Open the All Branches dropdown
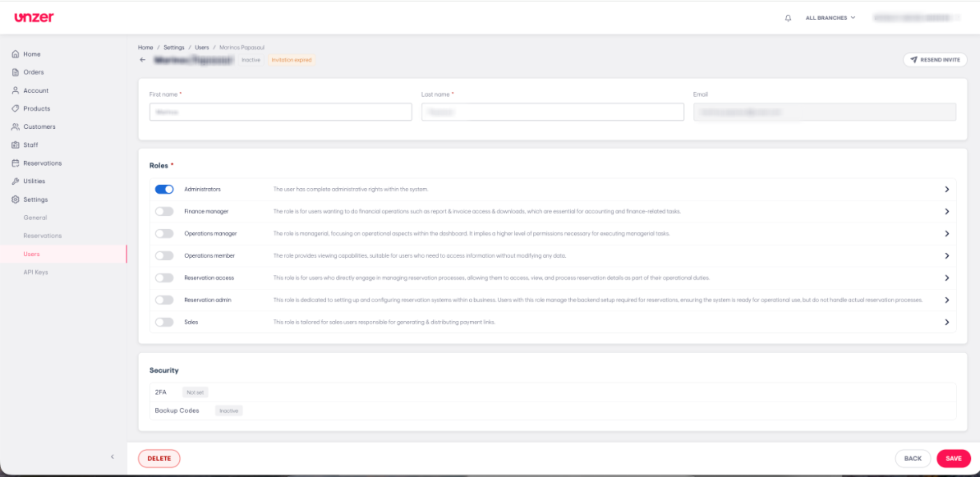This screenshot has width=980, height=477. click(x=830, y=18)
